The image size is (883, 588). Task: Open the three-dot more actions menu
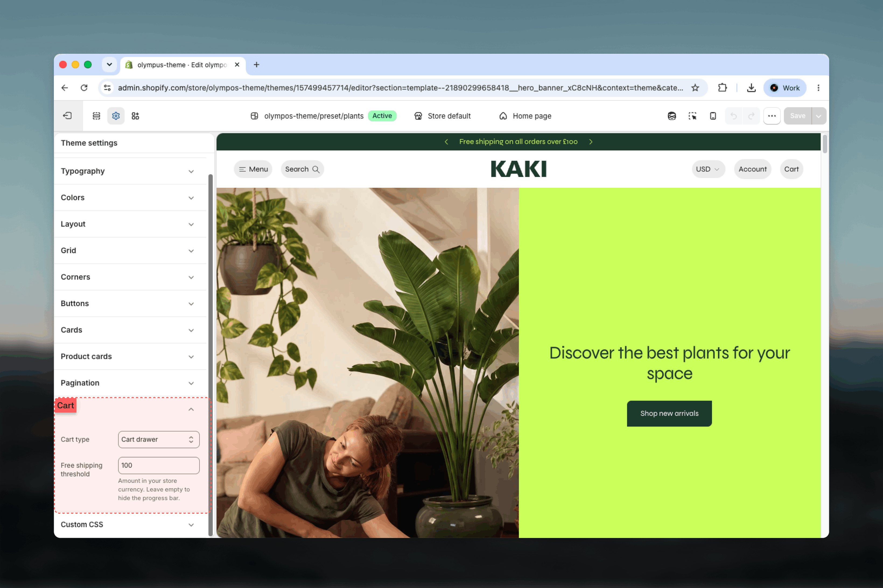point(772,116)
